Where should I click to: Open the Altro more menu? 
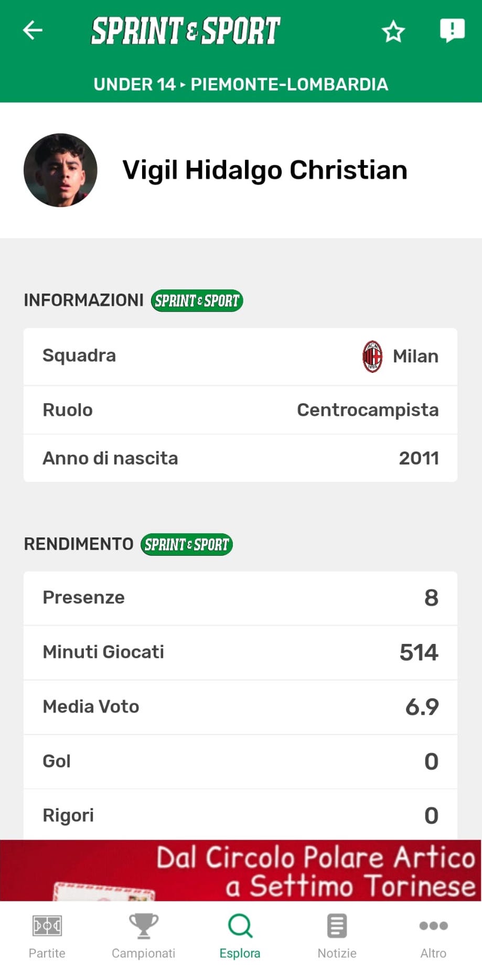point(433,936)
